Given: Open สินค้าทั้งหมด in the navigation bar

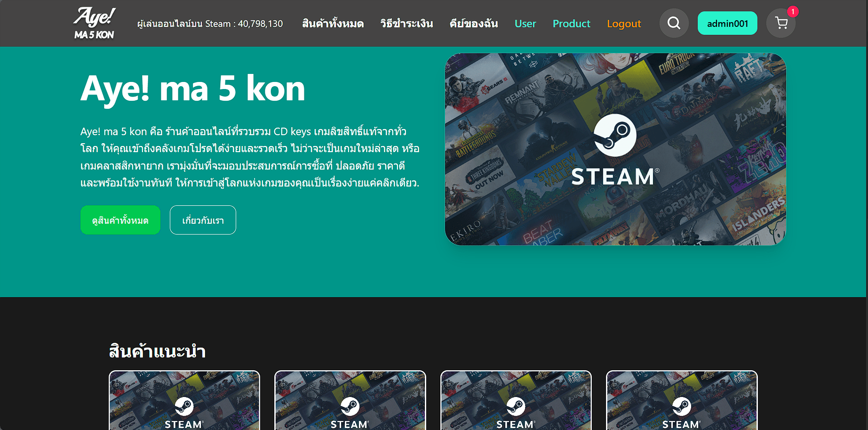Looking at the screenshot, I should tap(333, 24).
